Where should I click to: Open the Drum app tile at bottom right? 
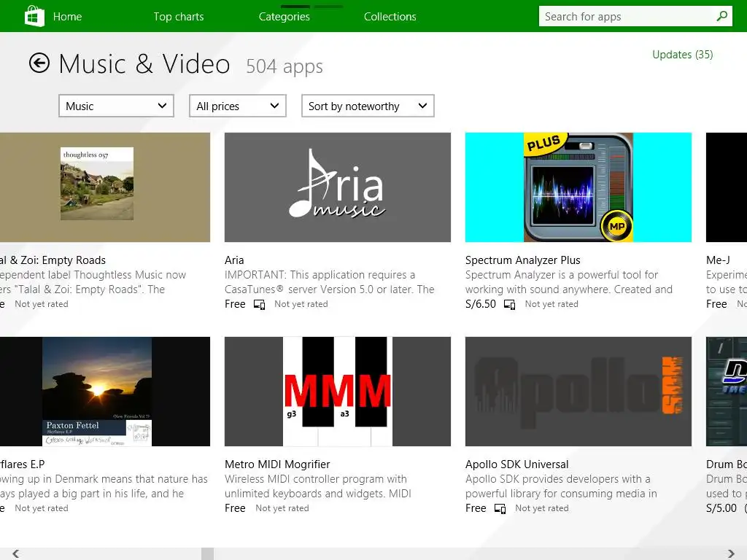[727, 392]
